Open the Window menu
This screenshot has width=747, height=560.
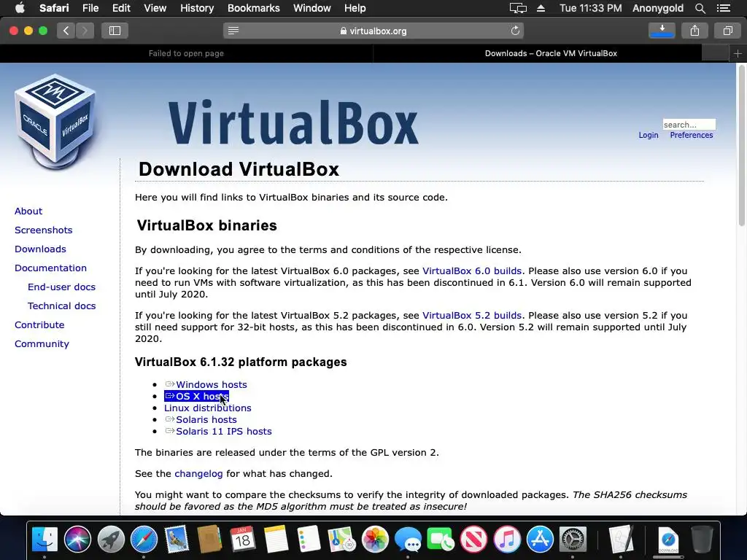tap(311, 8)
